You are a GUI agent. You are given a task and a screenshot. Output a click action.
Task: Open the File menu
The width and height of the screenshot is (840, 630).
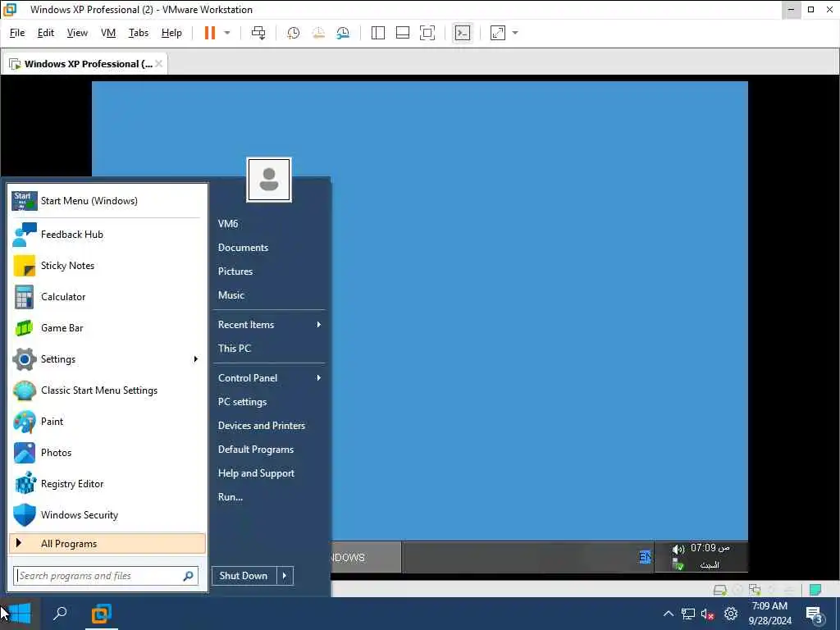(17, 33)
